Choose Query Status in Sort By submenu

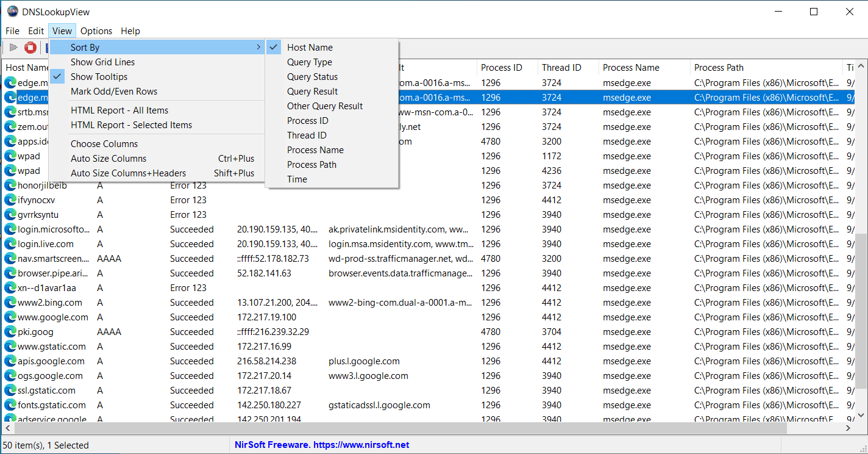[x=312, y=77]
